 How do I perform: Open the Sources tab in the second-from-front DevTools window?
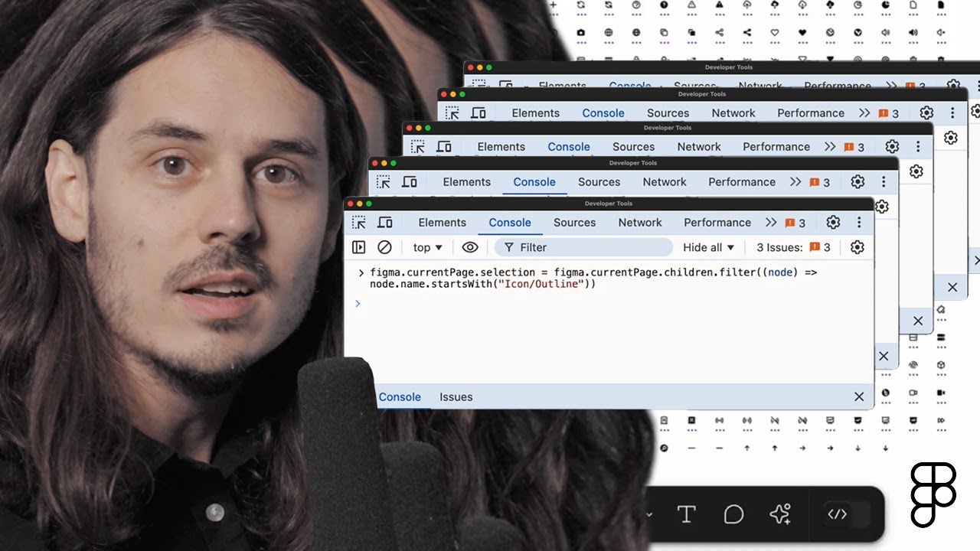599,182
